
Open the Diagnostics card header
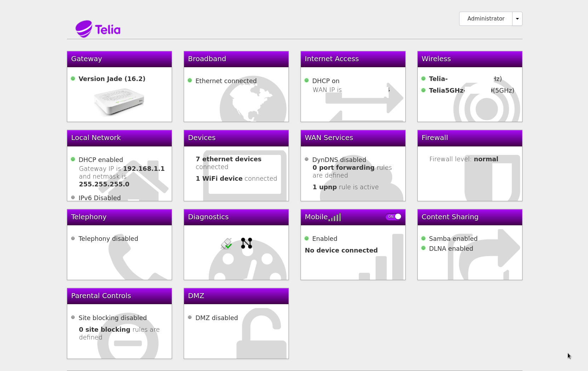(236, 217)
